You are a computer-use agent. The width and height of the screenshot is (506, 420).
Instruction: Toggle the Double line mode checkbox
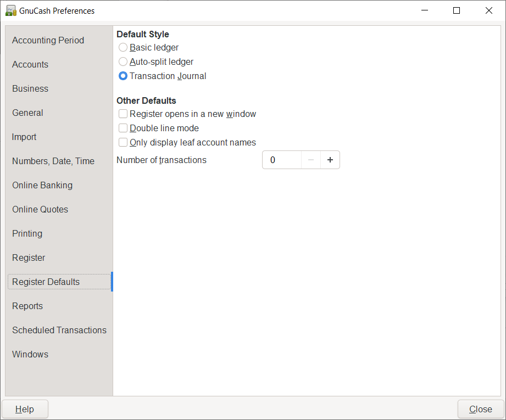(123, 128)
